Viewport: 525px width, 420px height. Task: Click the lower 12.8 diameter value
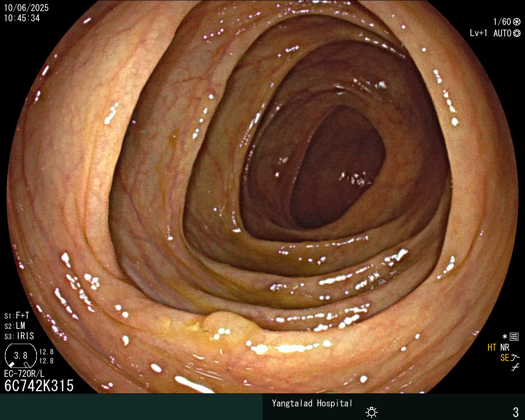pos(46,361)
